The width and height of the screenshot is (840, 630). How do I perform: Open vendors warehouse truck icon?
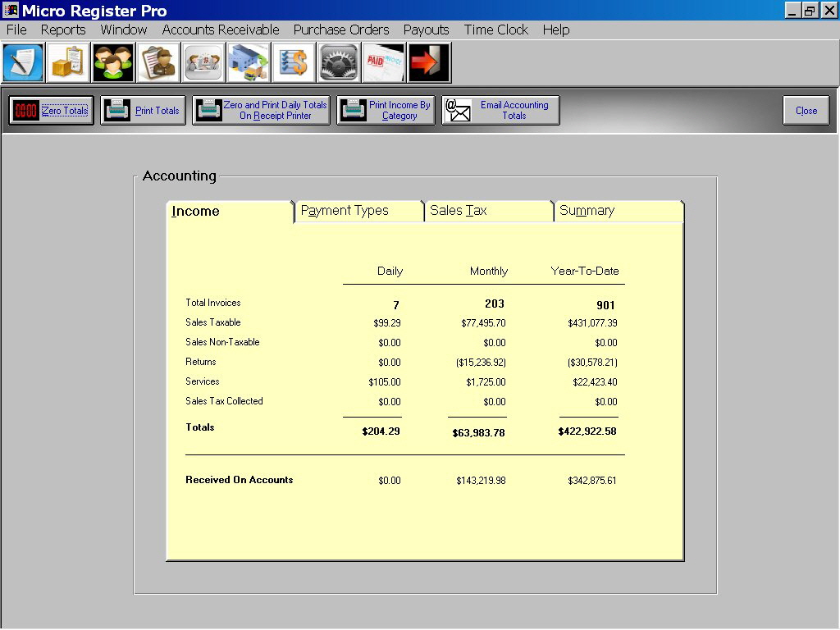pos(248,62)
